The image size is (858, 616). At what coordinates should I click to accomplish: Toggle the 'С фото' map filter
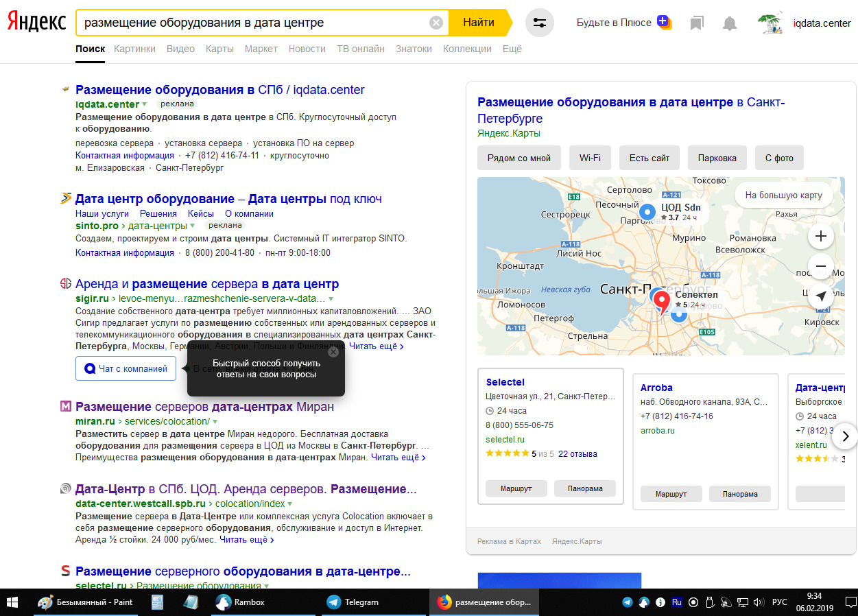[x=779, y=158]
